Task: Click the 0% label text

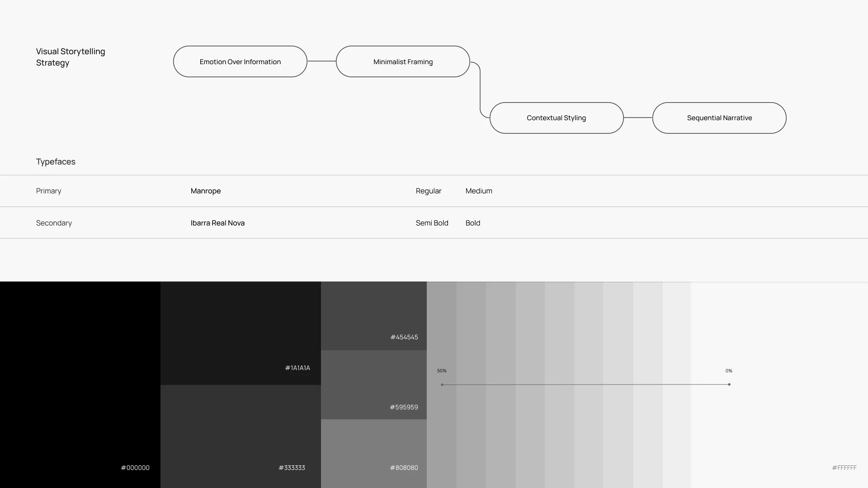Action: 729,371
